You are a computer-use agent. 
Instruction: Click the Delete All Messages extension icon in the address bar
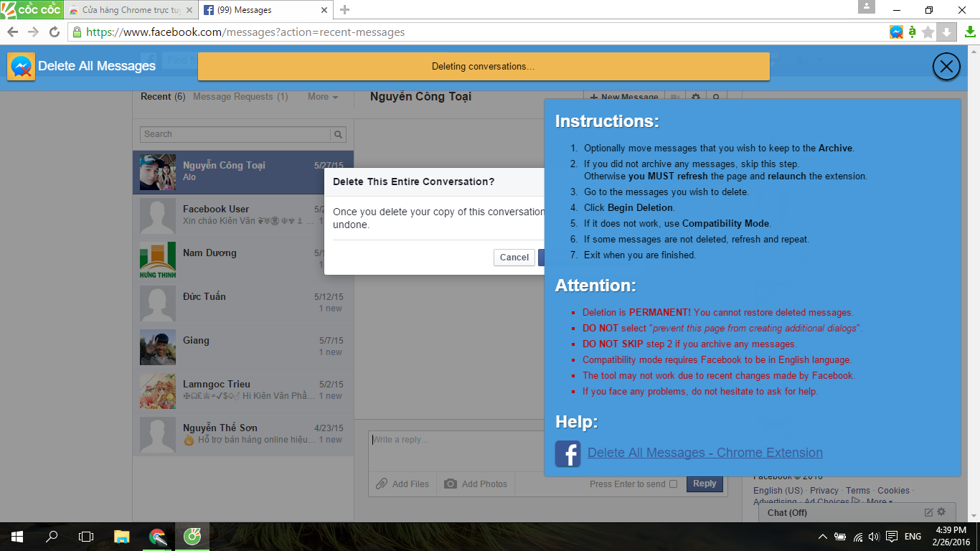tap(896, 32)
